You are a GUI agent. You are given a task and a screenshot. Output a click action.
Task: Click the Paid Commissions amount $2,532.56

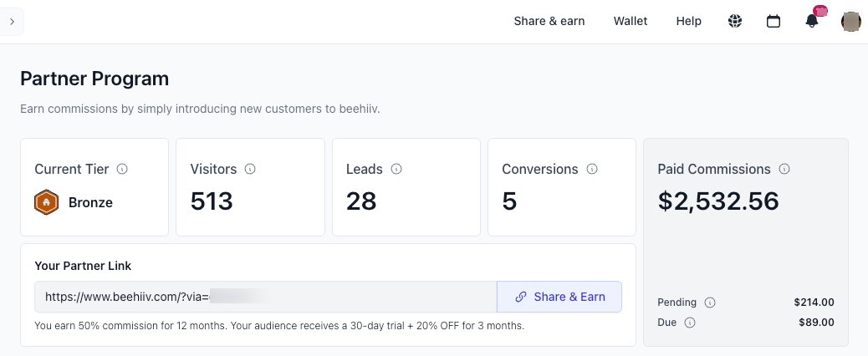[x=718, y=201]
